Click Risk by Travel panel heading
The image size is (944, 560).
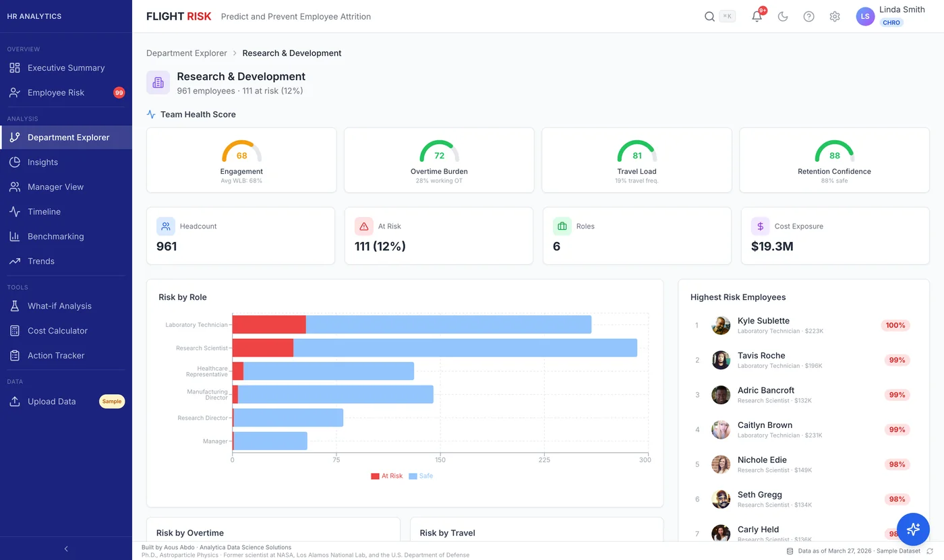447,533
